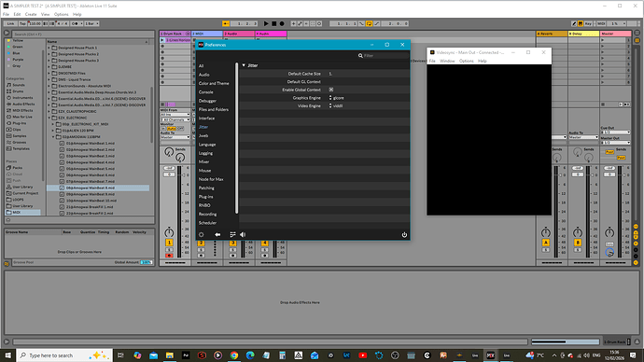Select the 08@Amogwai MainBeat 8.mid file
The height and width of the screenshot is (362, 644).
coord(98,188)
